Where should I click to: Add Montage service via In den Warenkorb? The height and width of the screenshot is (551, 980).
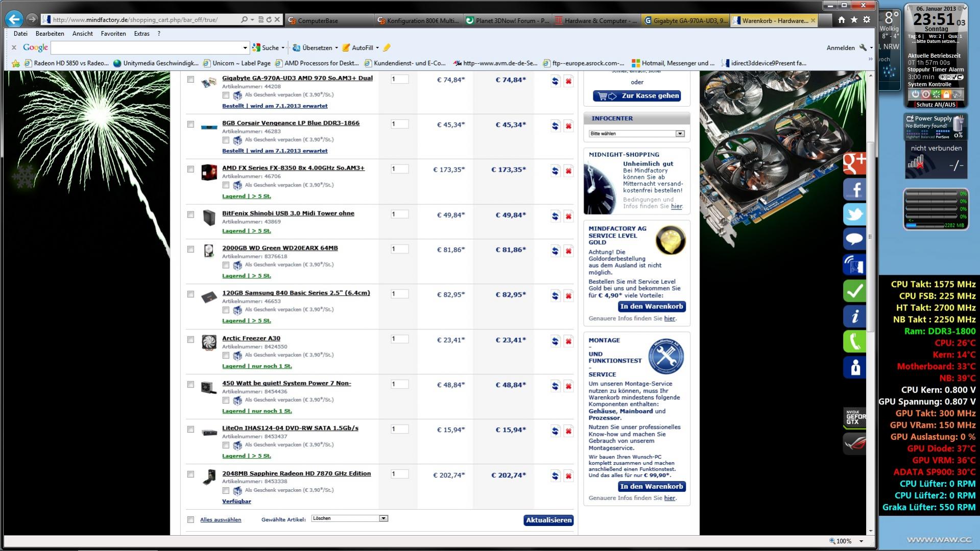652,487
